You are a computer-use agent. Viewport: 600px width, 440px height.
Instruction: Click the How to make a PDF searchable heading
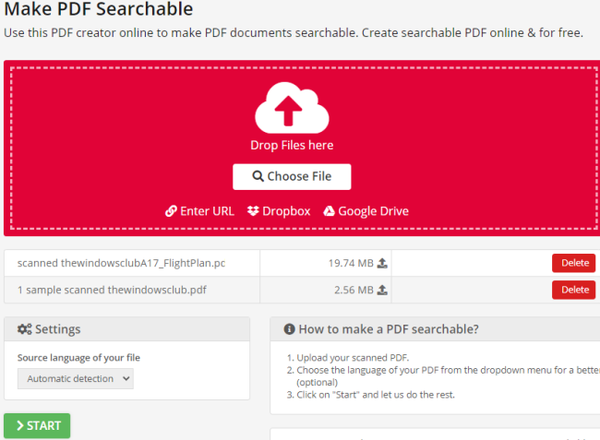click(388, 329)
